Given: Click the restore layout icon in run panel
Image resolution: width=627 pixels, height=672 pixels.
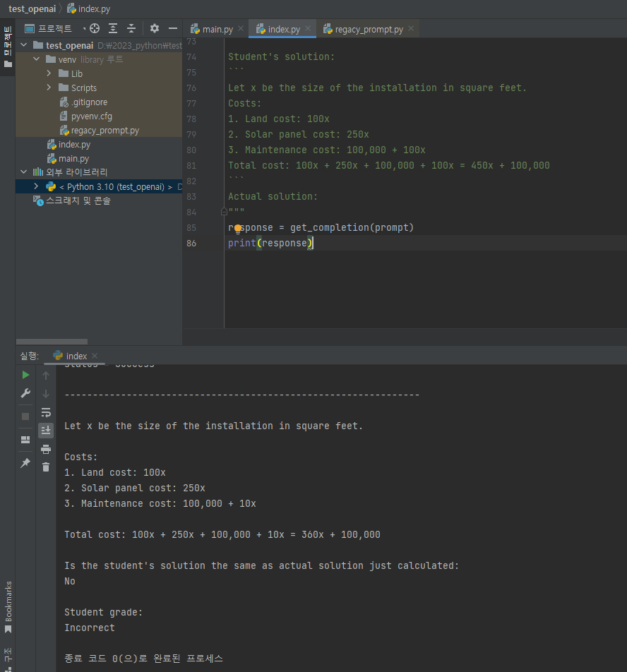Looking at the screenshot, I should click(x=25, y=440).
